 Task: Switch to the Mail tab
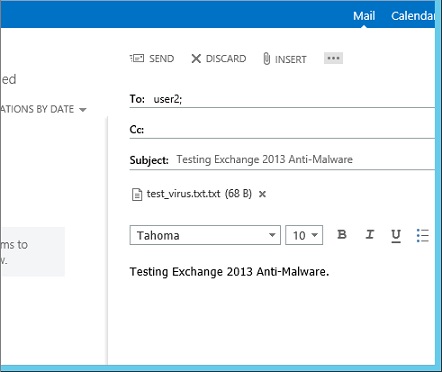[x=364, y=16]
